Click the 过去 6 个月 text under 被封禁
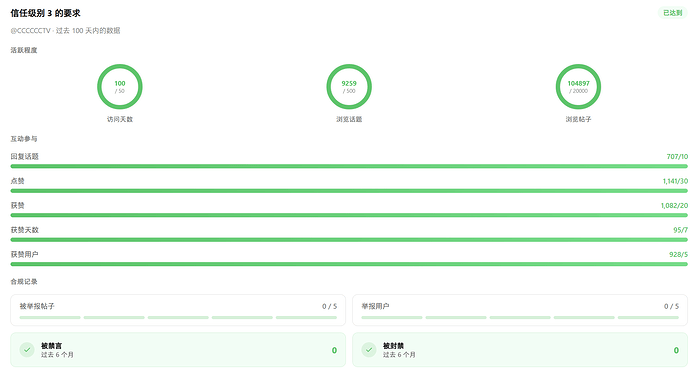The width and height of the screenshot is (690, 371). (x=399, y=355)
